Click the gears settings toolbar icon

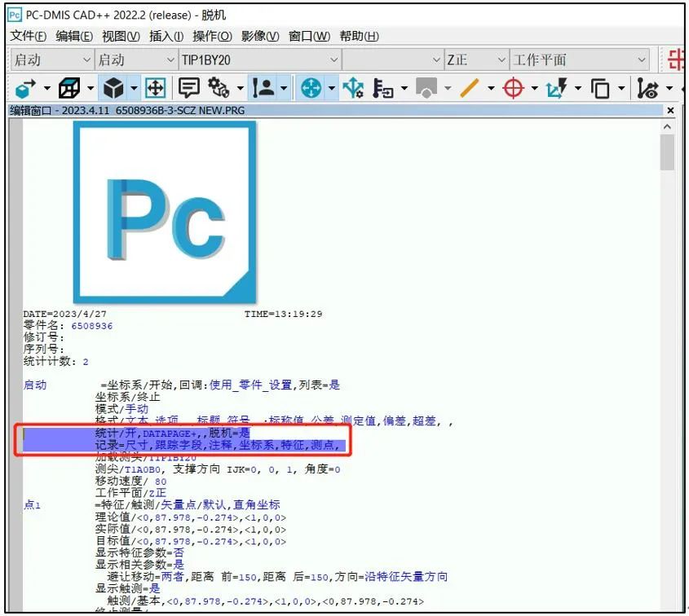point(219,88)
